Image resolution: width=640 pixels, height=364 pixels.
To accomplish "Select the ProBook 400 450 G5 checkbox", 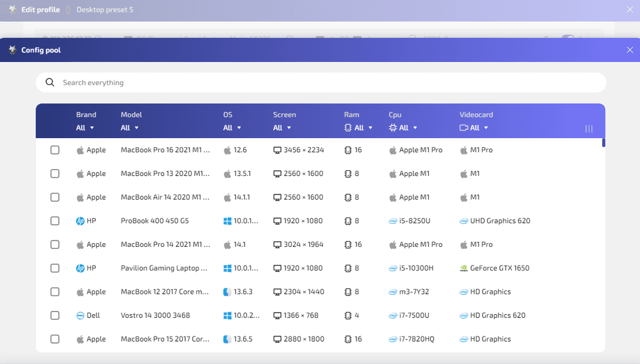I will tap(54, 221).
